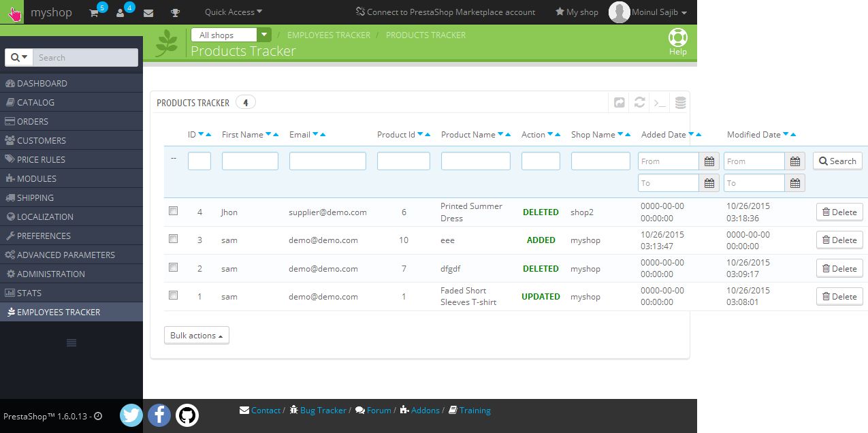Show the SQL query terminal icon
The height and width of the screenshot is (433, 868).
tap(660, 103)
